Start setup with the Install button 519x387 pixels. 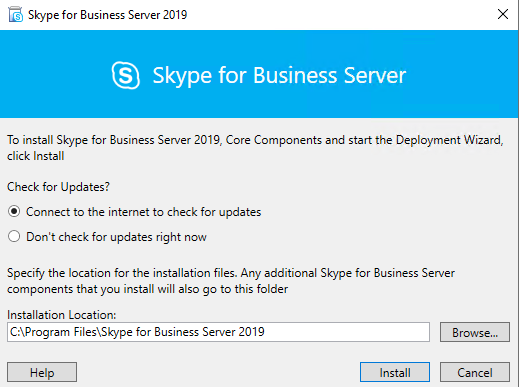395,372
